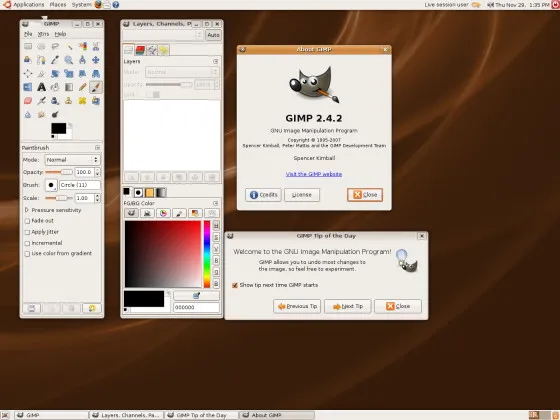
Task: Select the Blur/Sharpen droplet tool
Action: [28, 114]
